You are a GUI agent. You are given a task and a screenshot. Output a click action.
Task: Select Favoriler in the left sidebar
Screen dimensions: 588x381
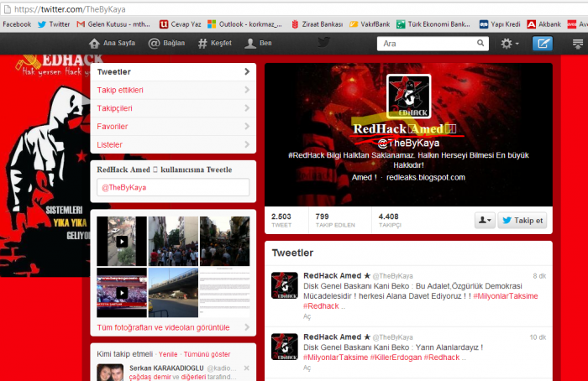click(x=172, y=127)
